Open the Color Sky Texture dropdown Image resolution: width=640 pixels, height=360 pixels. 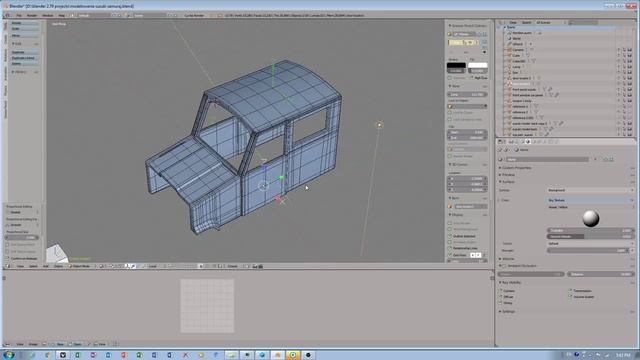coord(591,200)
